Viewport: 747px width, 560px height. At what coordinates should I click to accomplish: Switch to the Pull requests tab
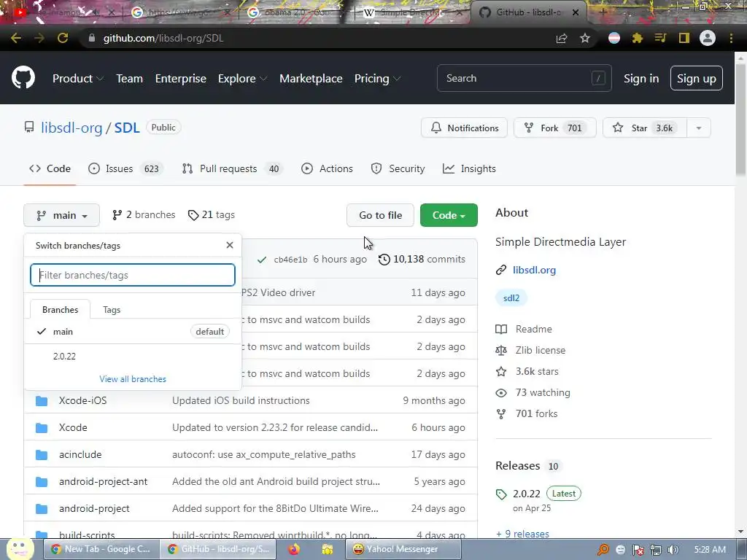point(233,168)
